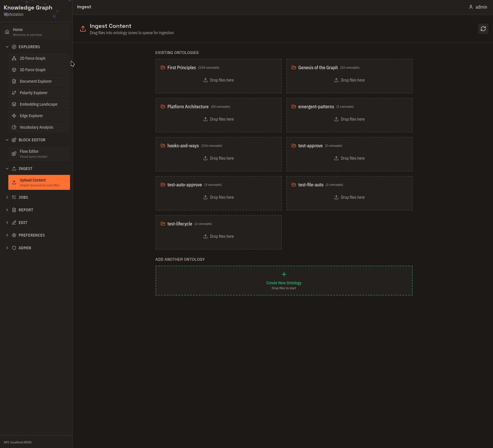Collapse the Block Editor section chevron
493x448 pixels.
coord(7,140)
